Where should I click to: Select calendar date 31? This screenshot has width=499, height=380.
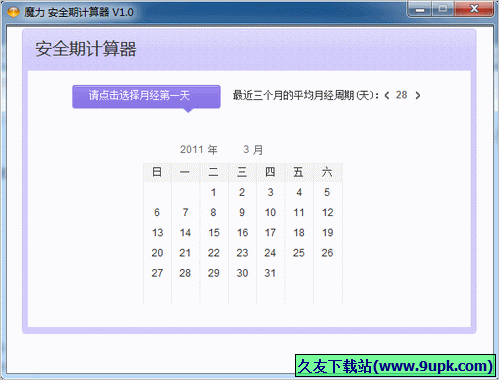coord(270,273)
